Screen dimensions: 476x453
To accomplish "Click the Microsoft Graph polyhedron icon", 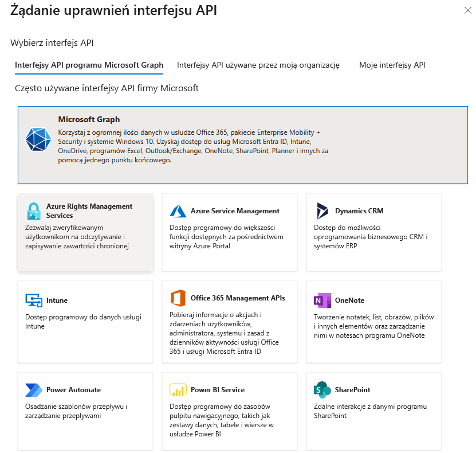I will point(38,138).
